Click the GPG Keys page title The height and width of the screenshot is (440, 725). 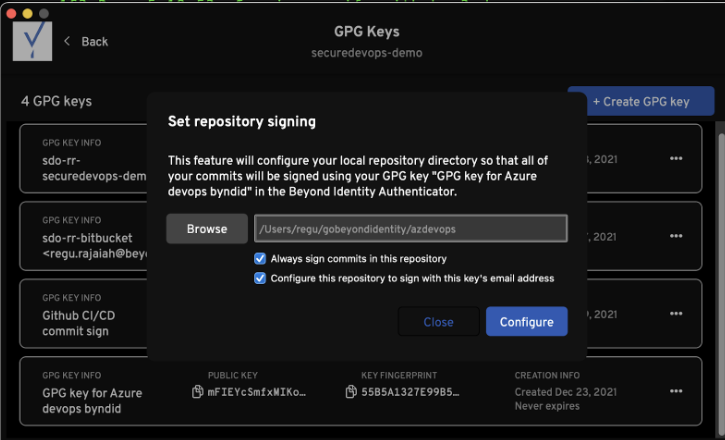click(367, 32)
